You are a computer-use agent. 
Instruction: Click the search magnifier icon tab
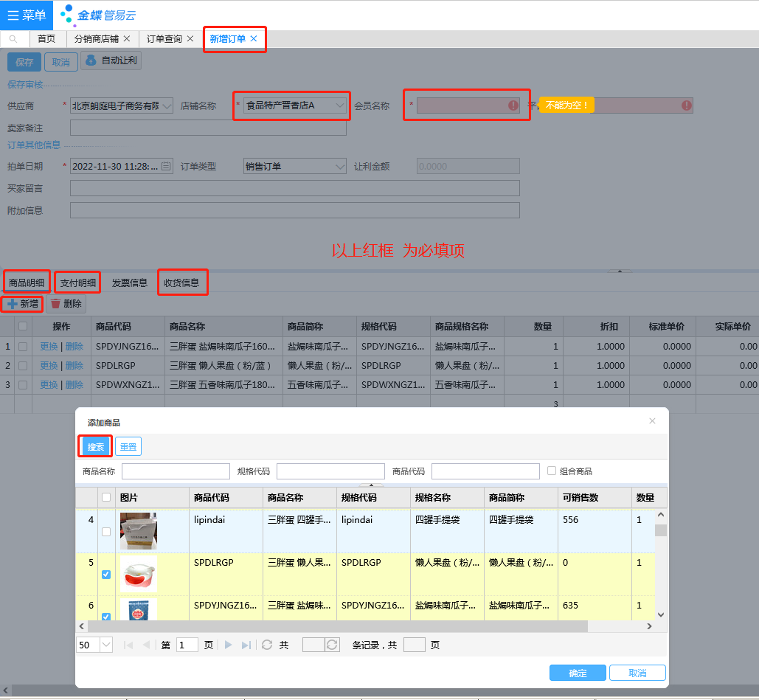click(x=13, y=39)
